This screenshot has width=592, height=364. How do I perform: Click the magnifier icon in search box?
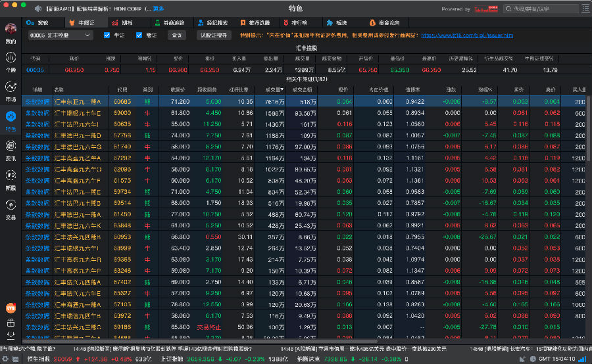(x=508, y=9)
